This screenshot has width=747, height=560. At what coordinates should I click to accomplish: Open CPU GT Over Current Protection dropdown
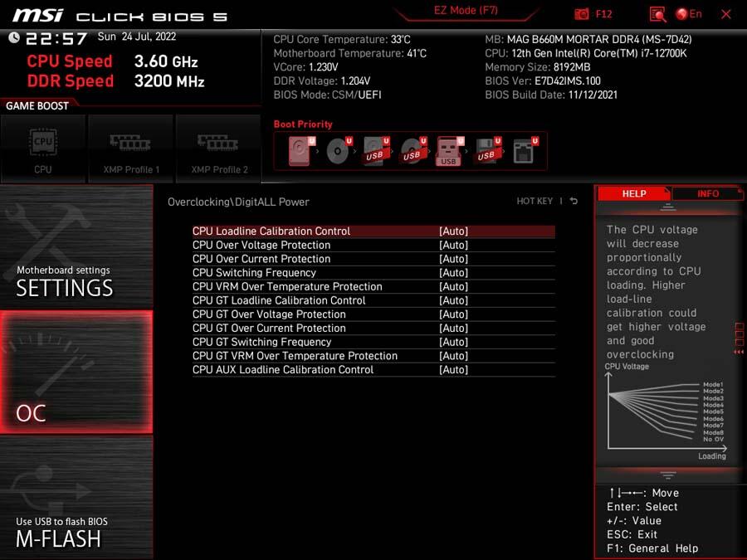(373, 328)
